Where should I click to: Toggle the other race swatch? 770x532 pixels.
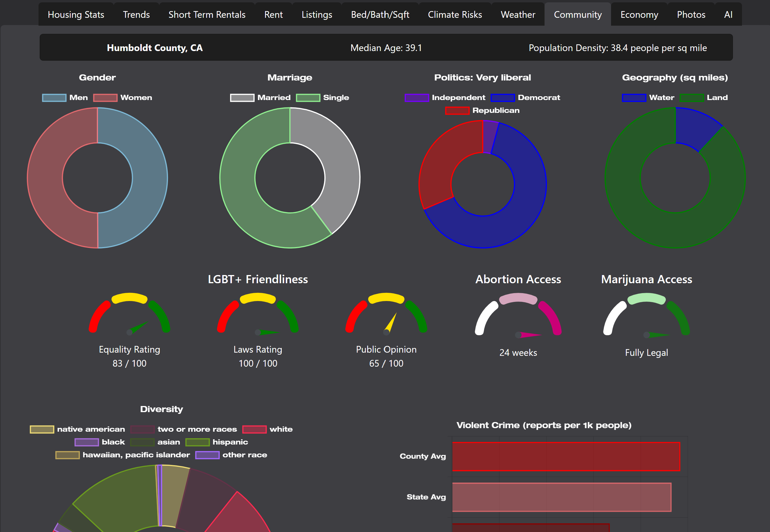207,455
